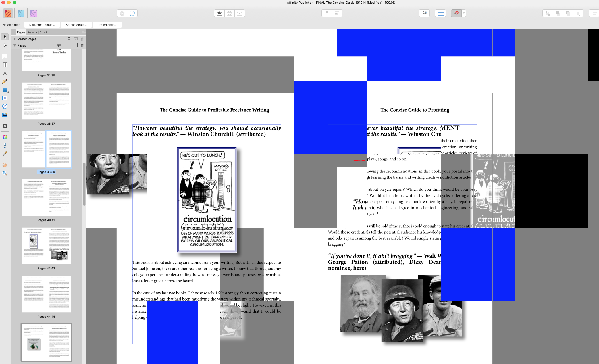Select the Picture Frame Rectangle tool
Image resolution: width=599 pixels, height=364 pixels.
tap(5, 98)
